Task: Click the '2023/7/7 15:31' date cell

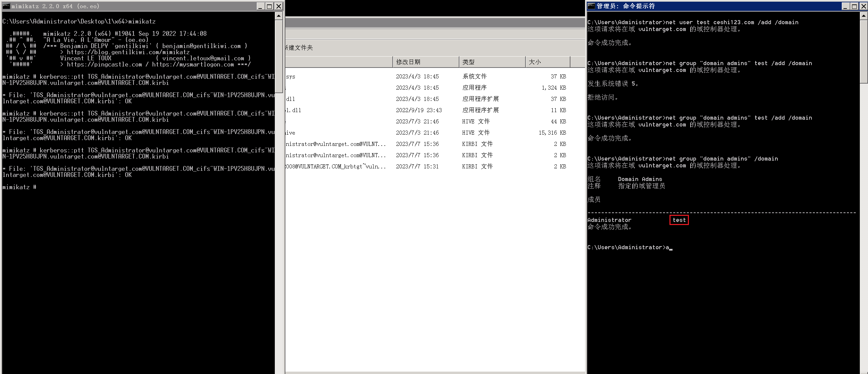Action: (417, 166)
